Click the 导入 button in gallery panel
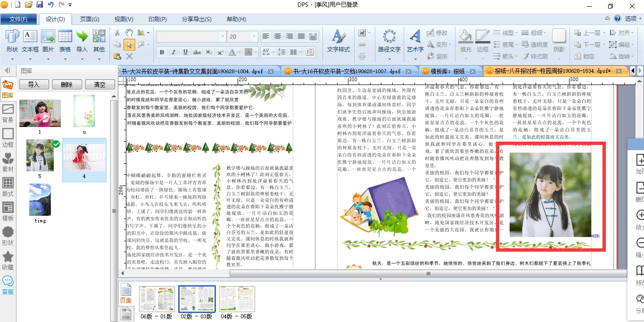644x322 pixels. [33, 85]
